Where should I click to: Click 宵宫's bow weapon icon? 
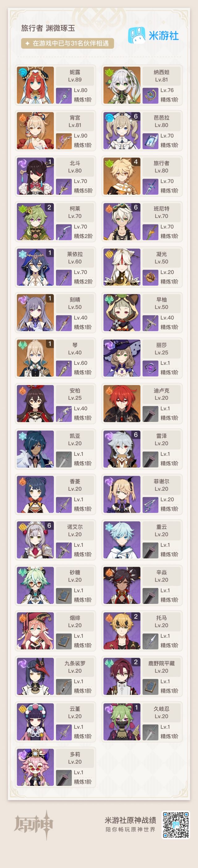click(63, 141)
